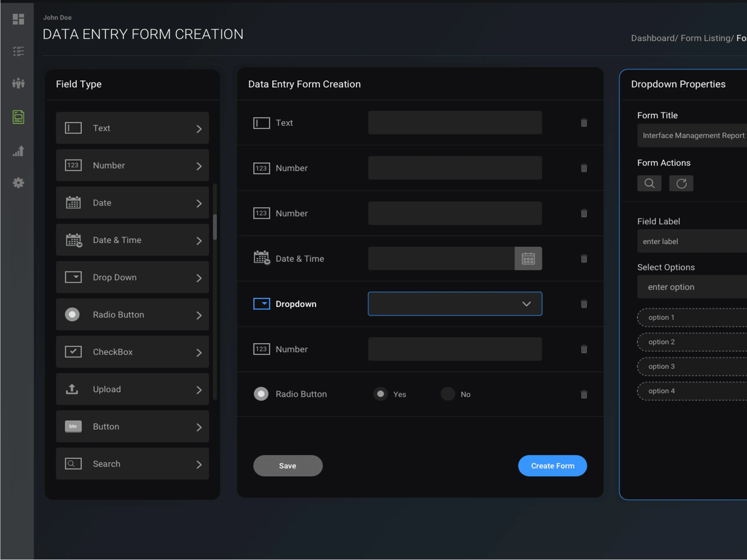
Task: Click the Drop Down item label
Action: pos(115,277)
